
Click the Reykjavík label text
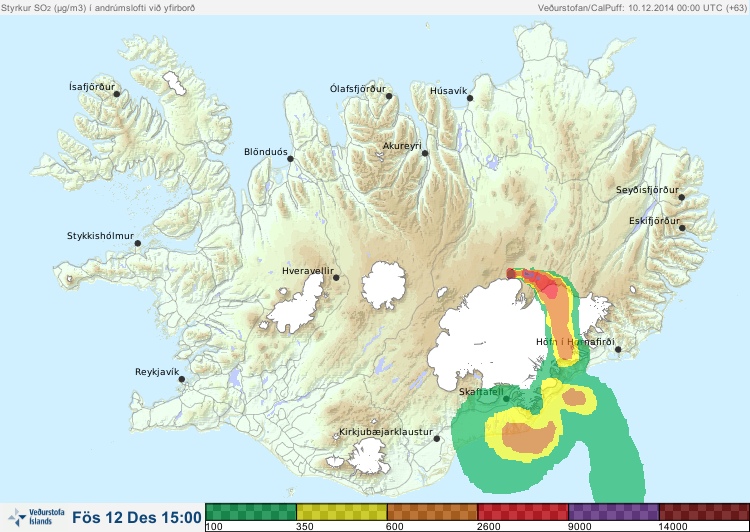point(157,372)
